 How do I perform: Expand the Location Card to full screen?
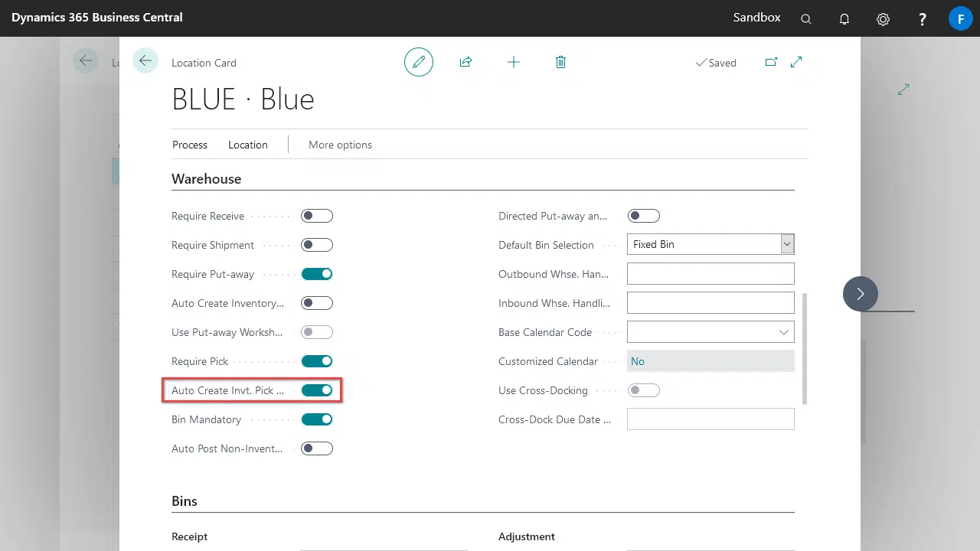pos(796,62)
